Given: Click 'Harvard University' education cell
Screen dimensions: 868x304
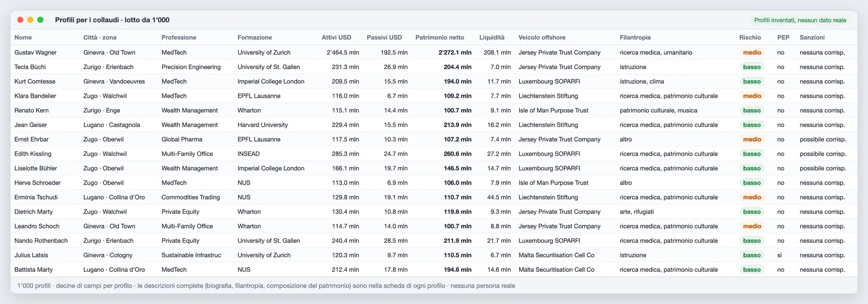Looking at the screenshot, I should coord(263,125).
